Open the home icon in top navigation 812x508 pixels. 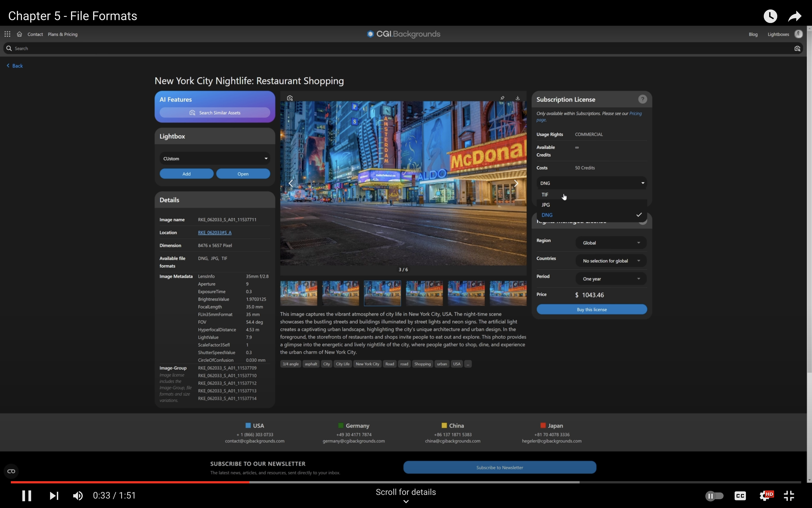[x=19, y=34]
